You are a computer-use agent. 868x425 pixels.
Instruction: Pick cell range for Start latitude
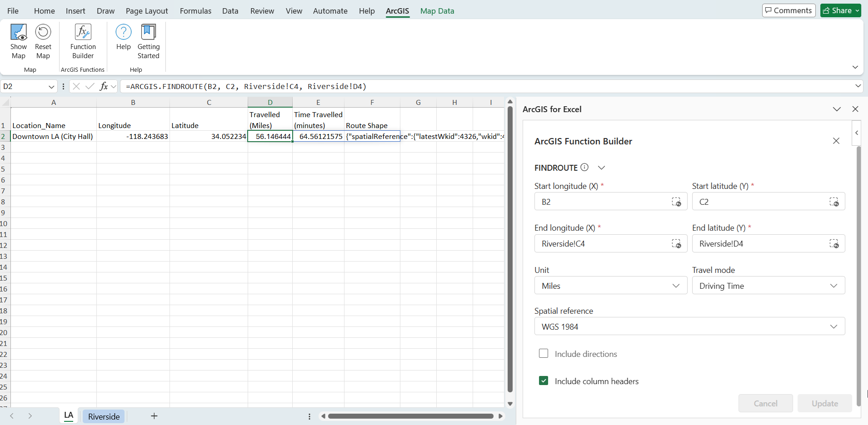pyautogui.click(x=834, y=202)
